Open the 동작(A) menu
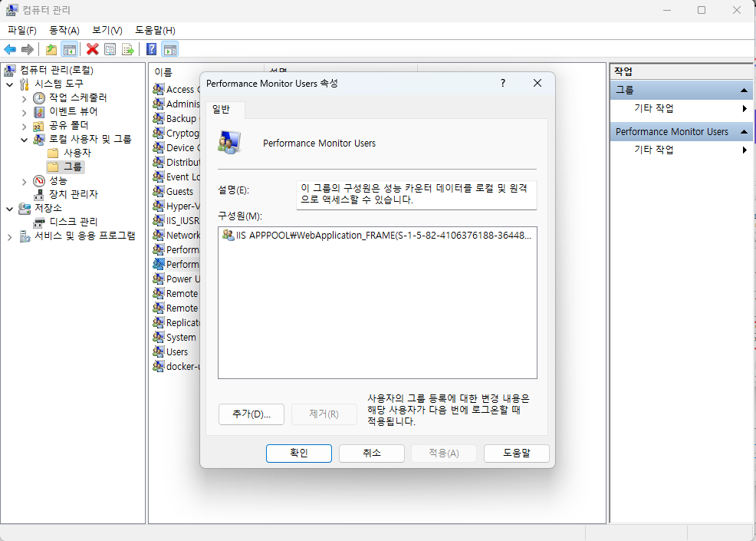Viewport: 756px width, 541px height. pos(64,30)
